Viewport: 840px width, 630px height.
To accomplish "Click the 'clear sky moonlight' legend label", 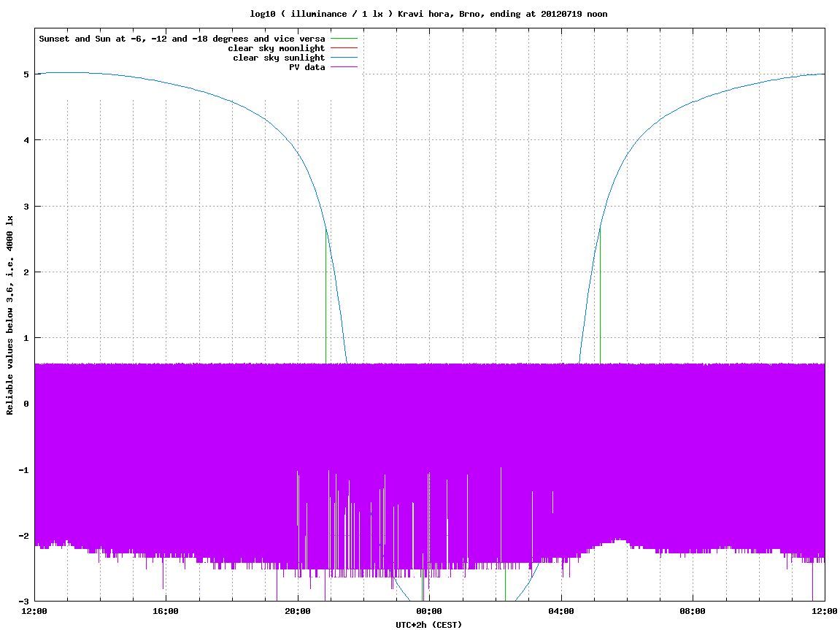I will pos(276,48).
